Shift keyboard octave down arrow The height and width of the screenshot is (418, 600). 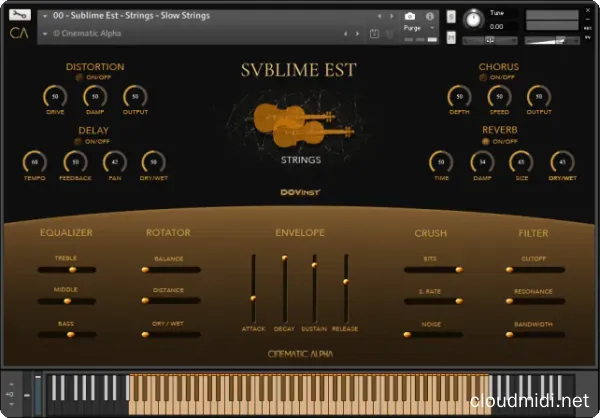[x=11, y=404]
